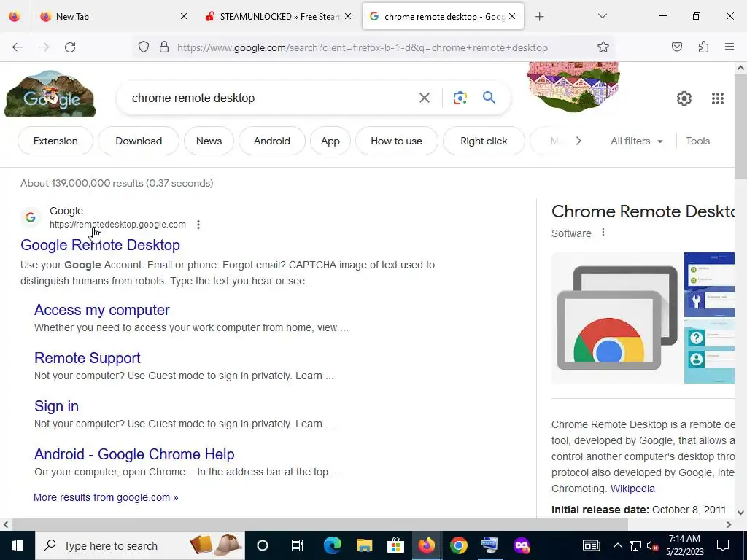Open a new browser tab
The width and height of the screenshot is (747, 560).
coord(539,17)
